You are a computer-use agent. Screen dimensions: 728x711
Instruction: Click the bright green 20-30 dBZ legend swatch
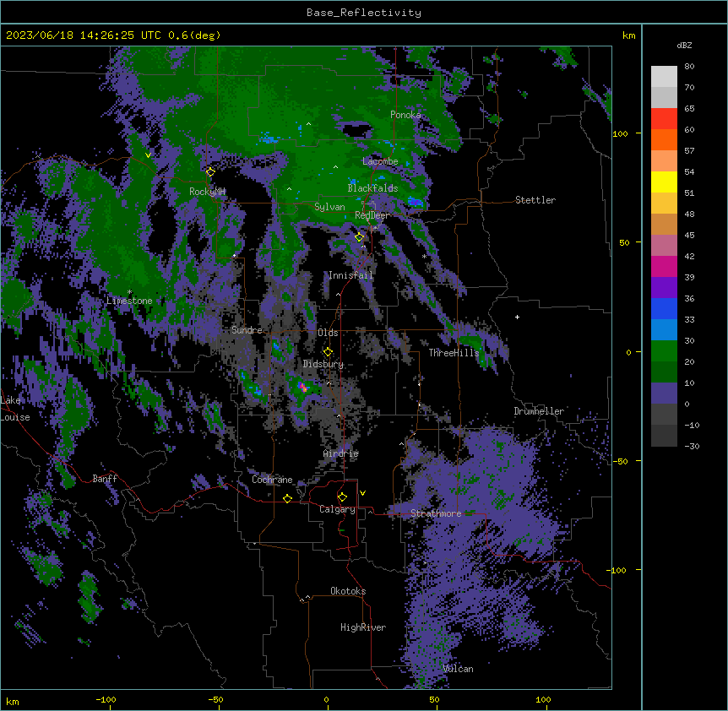(664, 351)
